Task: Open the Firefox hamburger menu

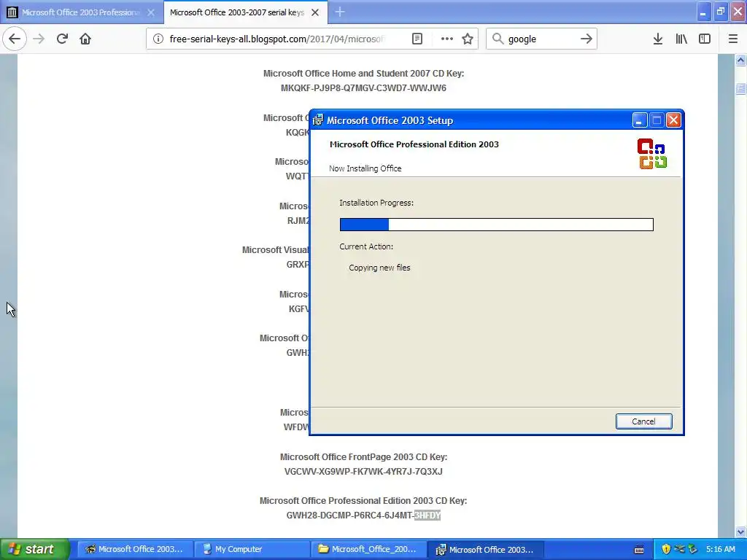Action: (x=732, y=39)
